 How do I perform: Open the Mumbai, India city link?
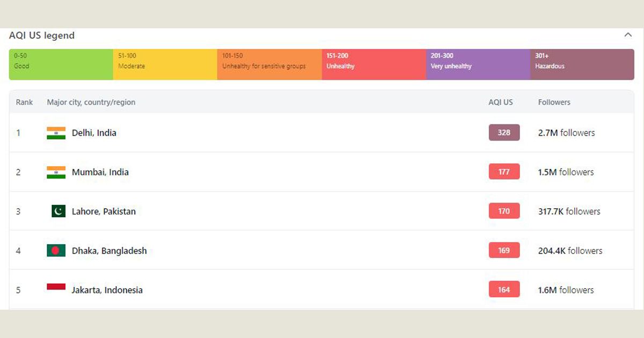click(x=100, y=172)
